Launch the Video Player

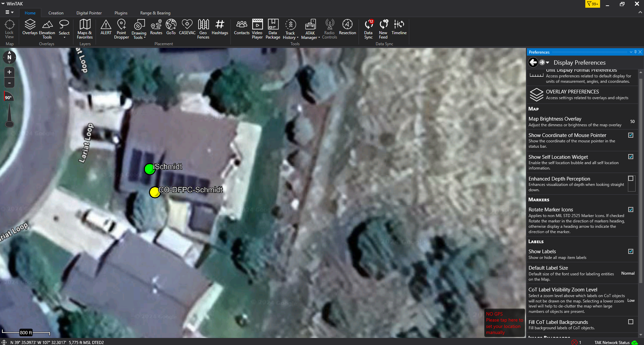tap(257, 29)
